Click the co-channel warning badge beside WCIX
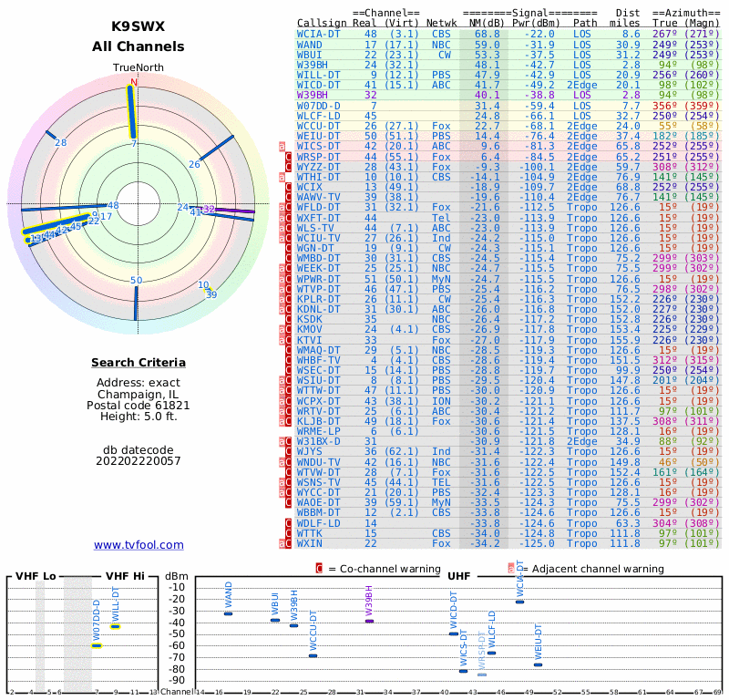This screenshot has width=729, height=700. [x=288, y=187]
